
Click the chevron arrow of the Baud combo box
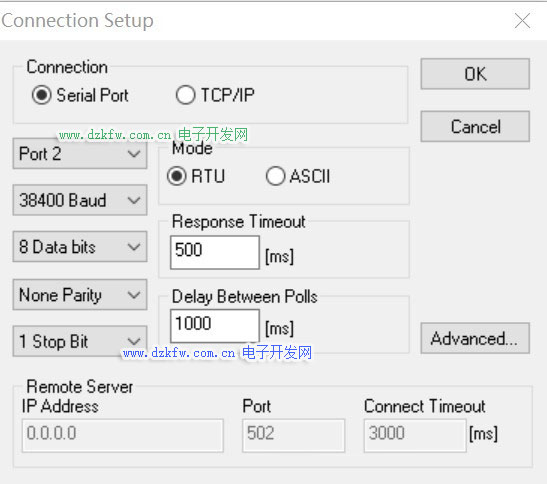pyautogui.click(x=134, y=200)
